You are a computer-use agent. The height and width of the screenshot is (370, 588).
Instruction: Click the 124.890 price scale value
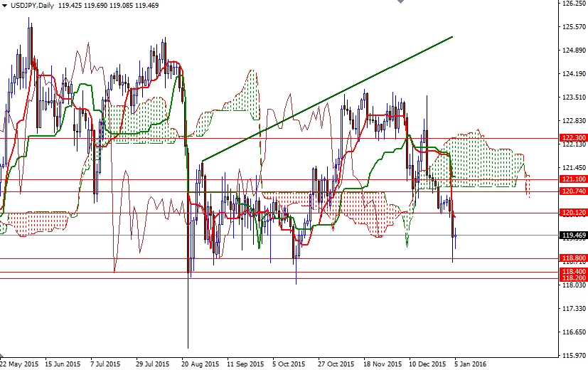[574, 51]
